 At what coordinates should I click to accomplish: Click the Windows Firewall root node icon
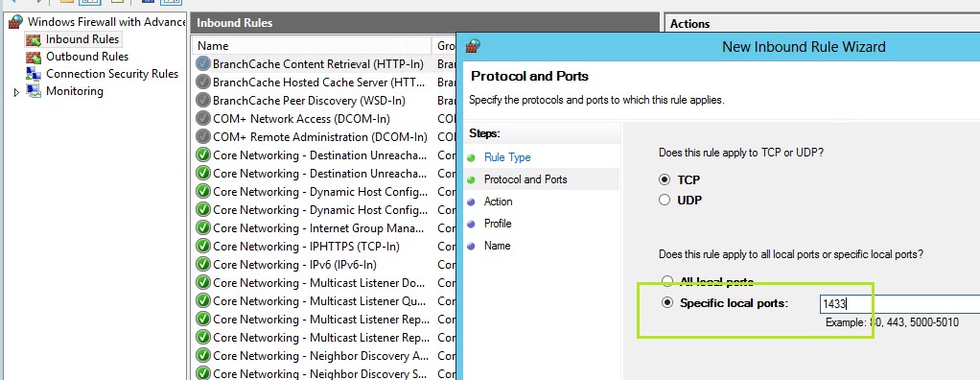[15, 22]
